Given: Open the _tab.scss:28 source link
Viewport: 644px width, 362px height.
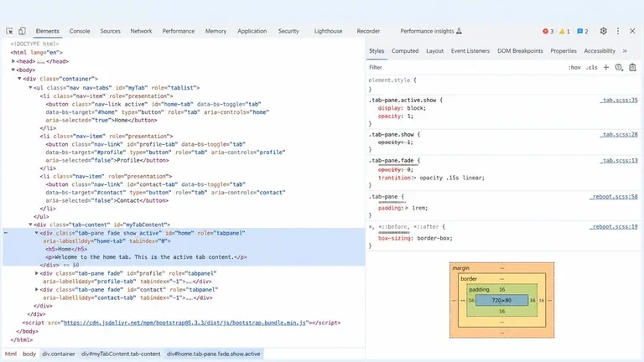Looking at the screenshot, I should tap(619, 135).
